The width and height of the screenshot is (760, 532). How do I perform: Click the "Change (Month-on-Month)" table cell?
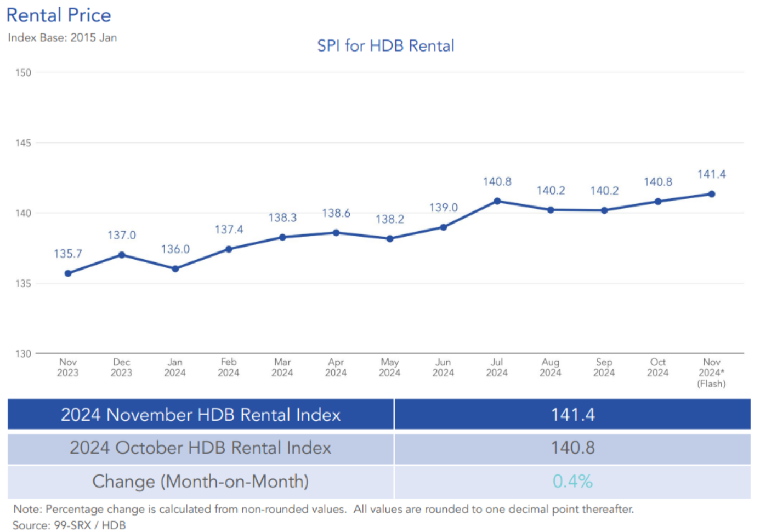coord(201,482)
